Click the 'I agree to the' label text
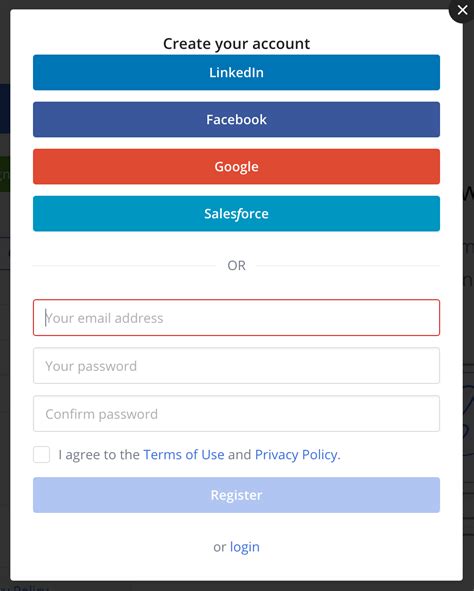This screenshot has height=591, width=474. (x=99, y=455)
